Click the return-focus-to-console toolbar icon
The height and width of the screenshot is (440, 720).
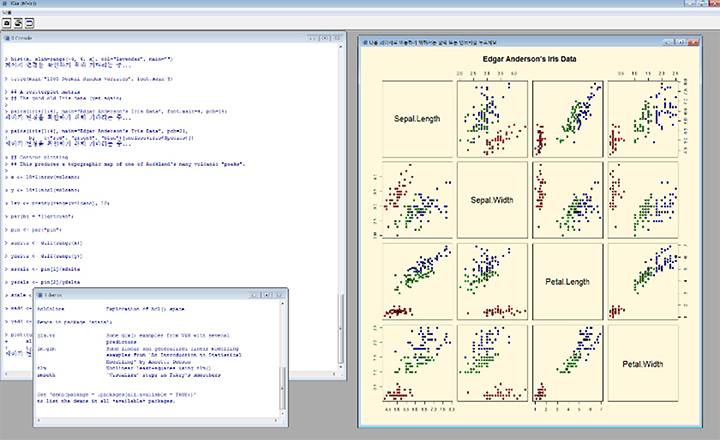pyautogui.click(x=30, y=22)
